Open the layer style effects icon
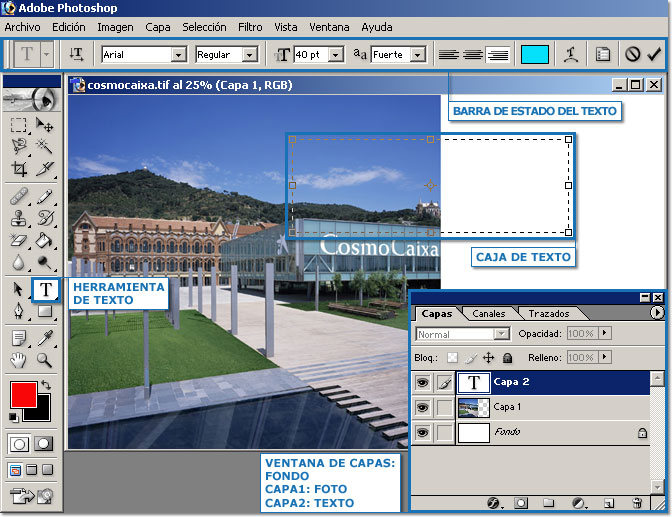 click(x=493, y=502)
